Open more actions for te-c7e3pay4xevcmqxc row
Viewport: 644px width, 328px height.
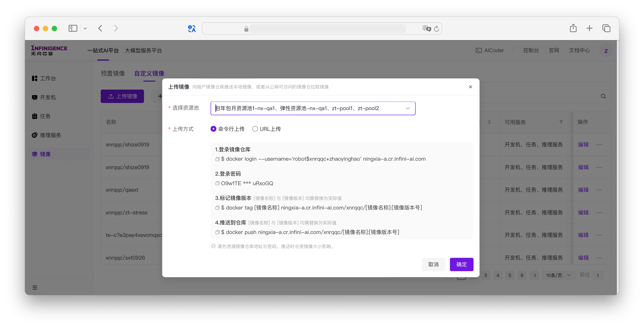599,235
